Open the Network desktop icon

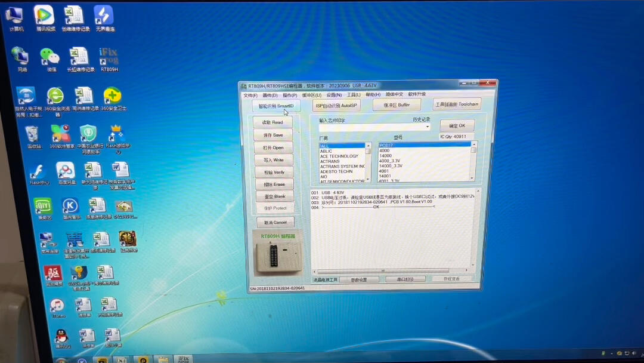click(x=20, y=60)
